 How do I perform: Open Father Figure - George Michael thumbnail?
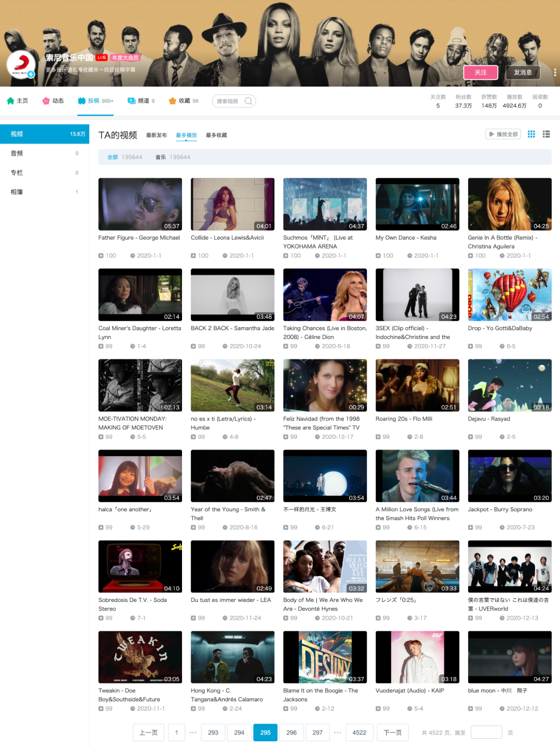(140, 204)
